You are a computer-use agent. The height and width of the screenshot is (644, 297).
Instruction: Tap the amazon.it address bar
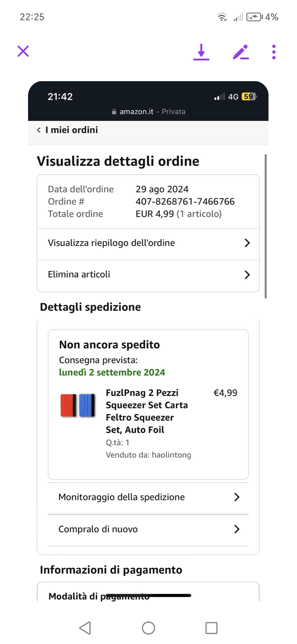tap(148, 111)
